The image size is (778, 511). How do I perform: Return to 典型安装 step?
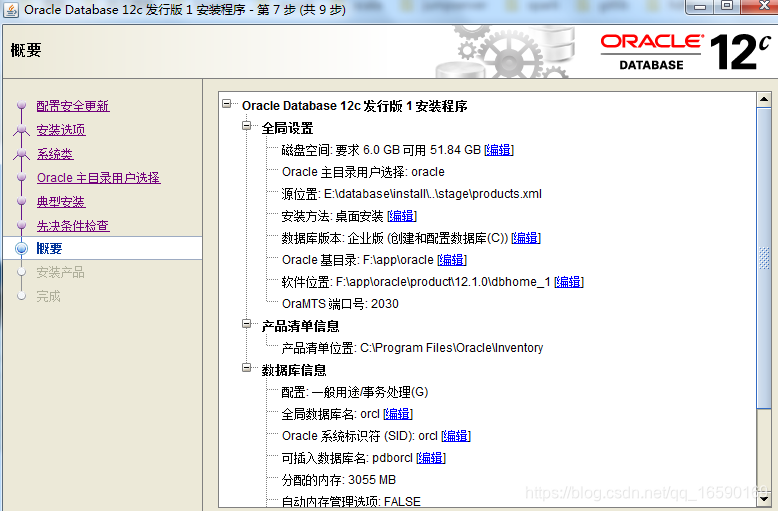pyautogui.click(x=61, y=202)
